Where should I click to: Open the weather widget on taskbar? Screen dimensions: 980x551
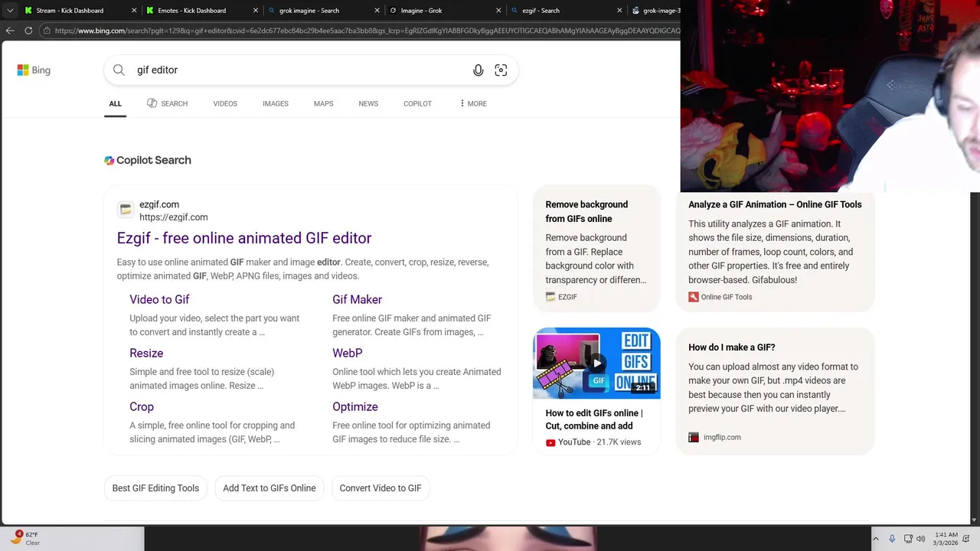pyautogui.click(x=25, y=538)
